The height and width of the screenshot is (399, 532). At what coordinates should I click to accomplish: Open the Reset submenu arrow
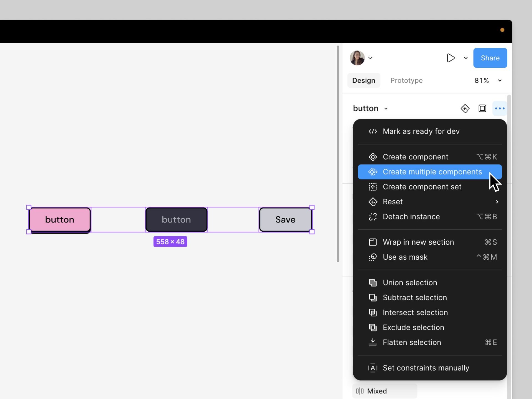tap(497, 202)
